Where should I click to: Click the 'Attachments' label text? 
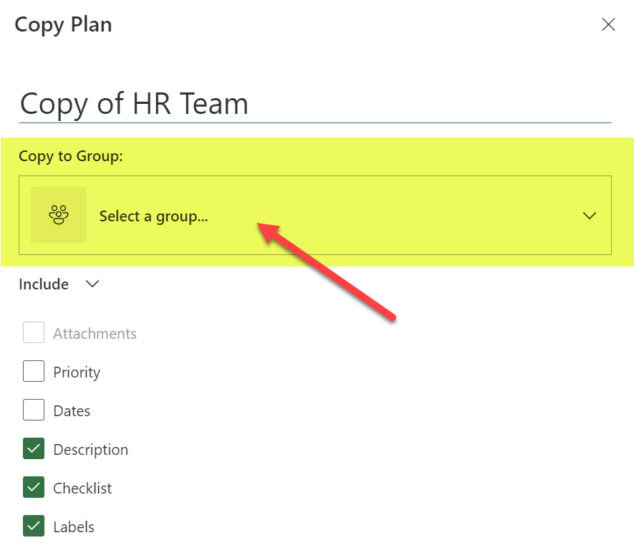tap(95, 334)
